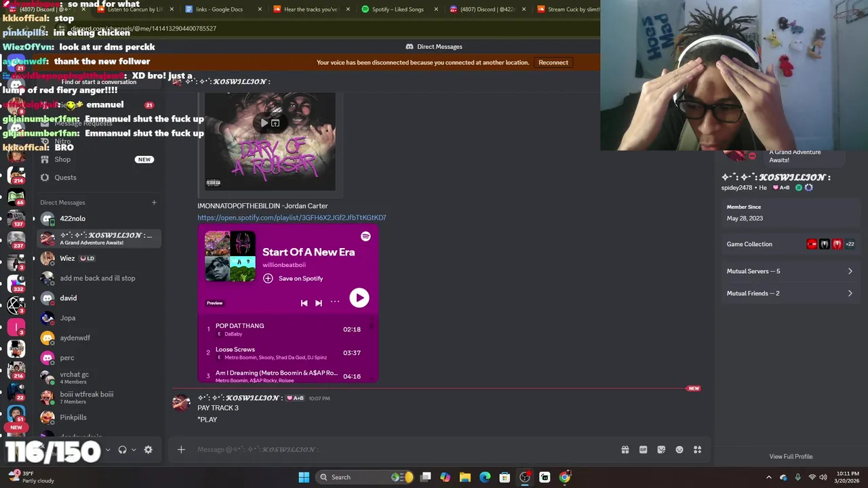Play the Diary of a Rockstar video embed
This screenshot has height=488, width=868.
pos(264,123)
